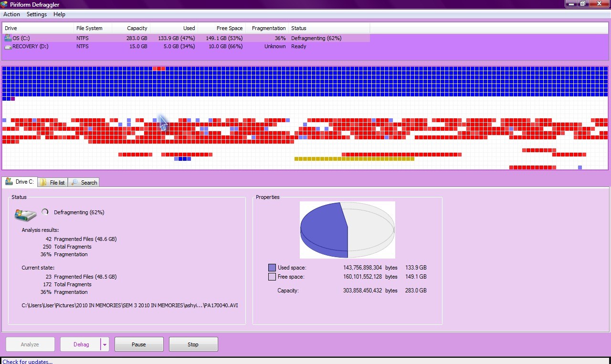This screenshot has height=364, width=611.
Task: Select the RECOVERY (D:) drive icon
Action: pos(8,46)
